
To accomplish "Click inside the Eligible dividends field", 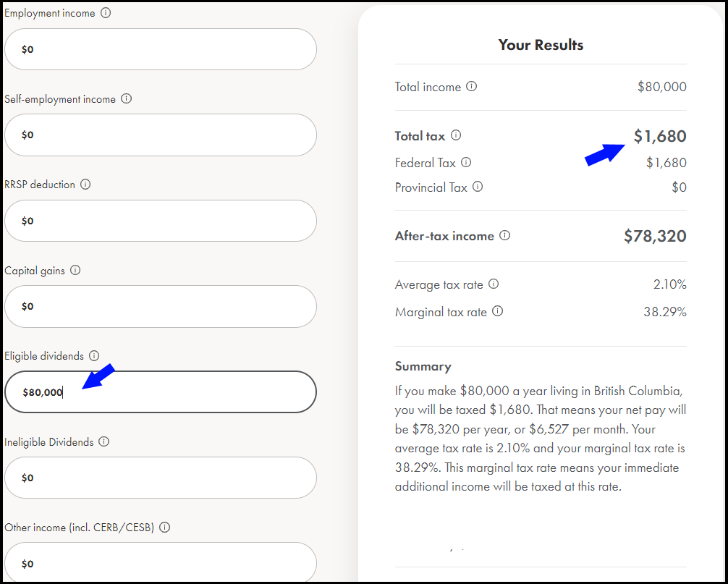I will point(160,392).
